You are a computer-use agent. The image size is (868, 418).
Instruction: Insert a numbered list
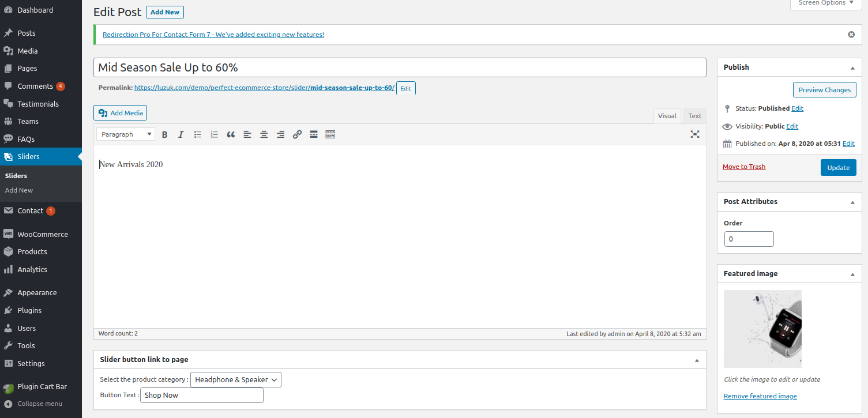(214, 134)
